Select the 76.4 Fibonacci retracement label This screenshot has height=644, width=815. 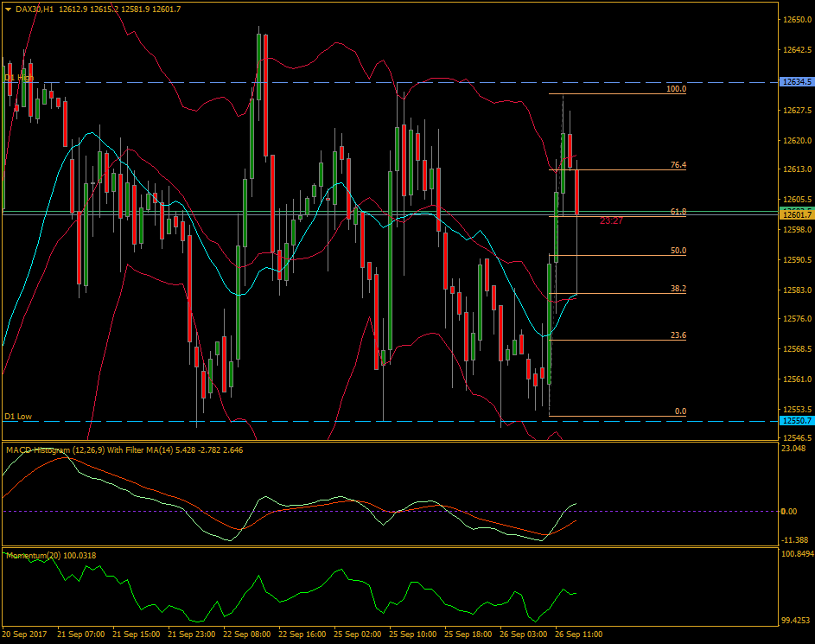click(x=677, y=166)
